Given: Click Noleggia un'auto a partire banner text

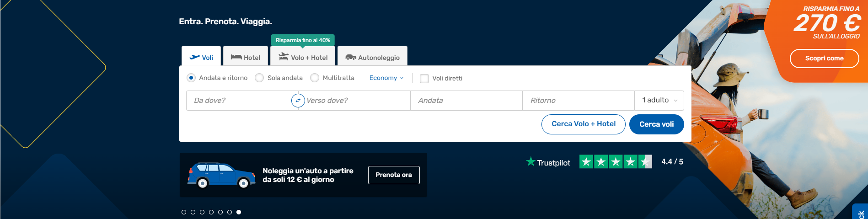Looking at the screenshot, I should click(308, 175).
